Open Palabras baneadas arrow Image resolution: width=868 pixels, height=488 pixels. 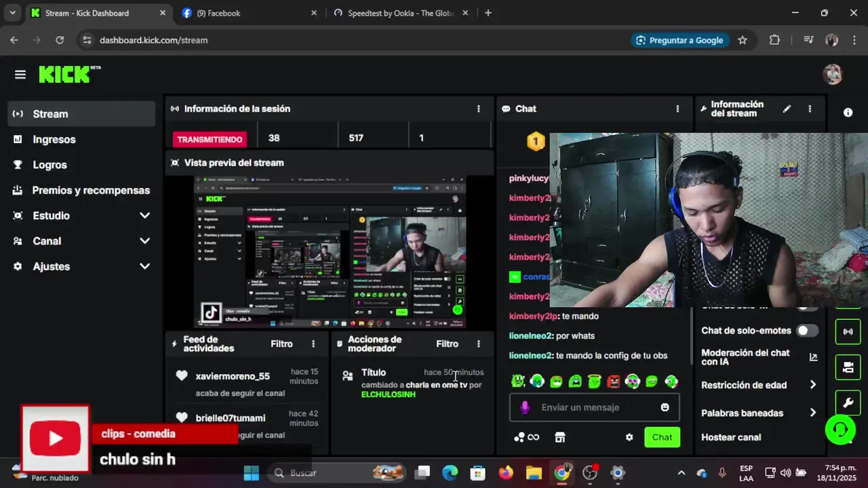[812, 413]
